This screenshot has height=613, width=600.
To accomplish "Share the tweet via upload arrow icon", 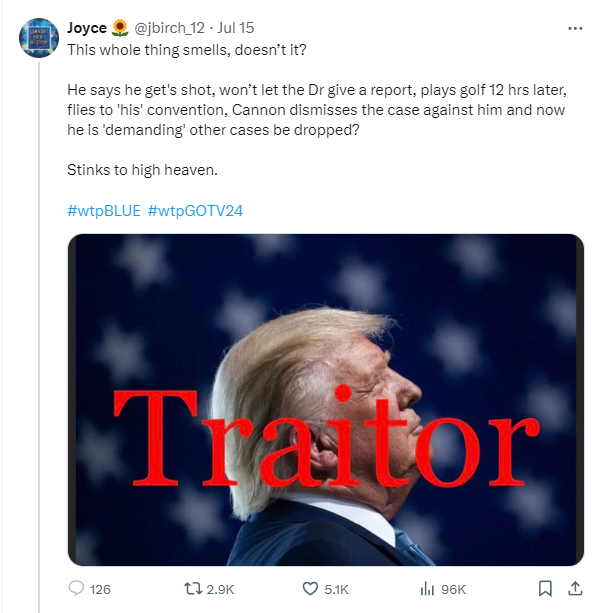I will point(575,588).
